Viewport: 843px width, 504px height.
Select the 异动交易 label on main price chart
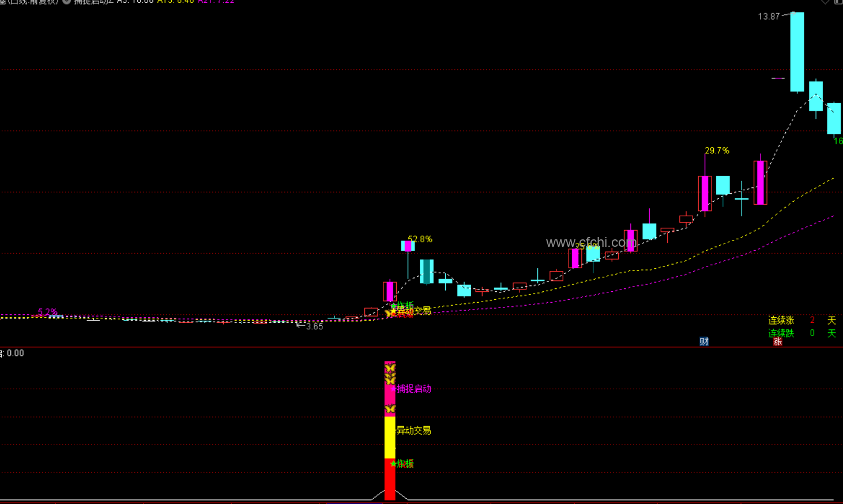[414, 311]
